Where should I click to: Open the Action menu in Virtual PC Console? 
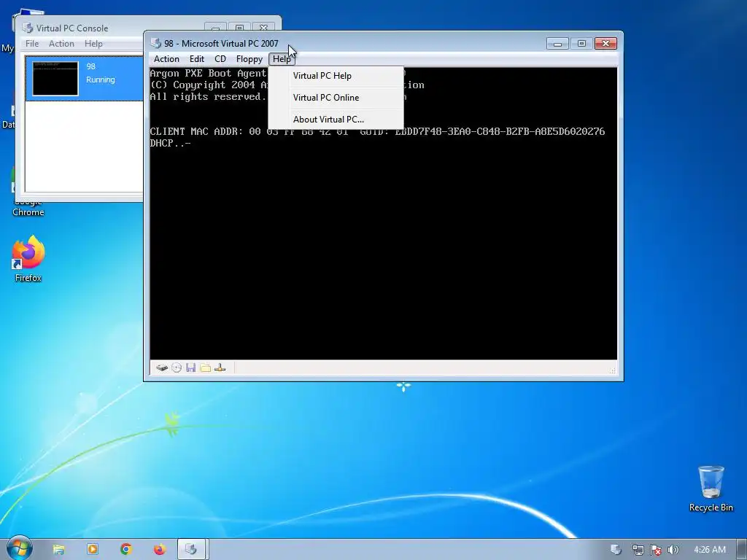pyautogui.click(x=61, y=43)
